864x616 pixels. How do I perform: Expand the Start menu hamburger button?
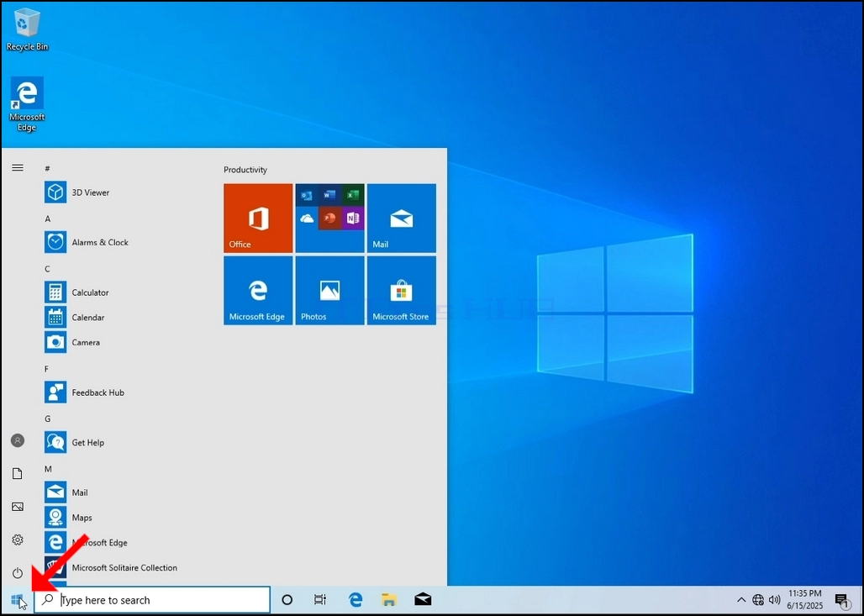coord(18,167)
